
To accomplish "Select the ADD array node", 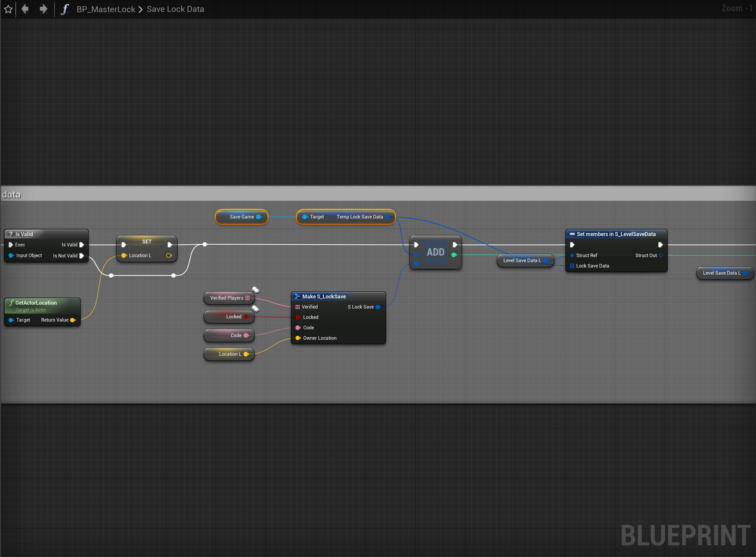I will click(x=435, y=252).
